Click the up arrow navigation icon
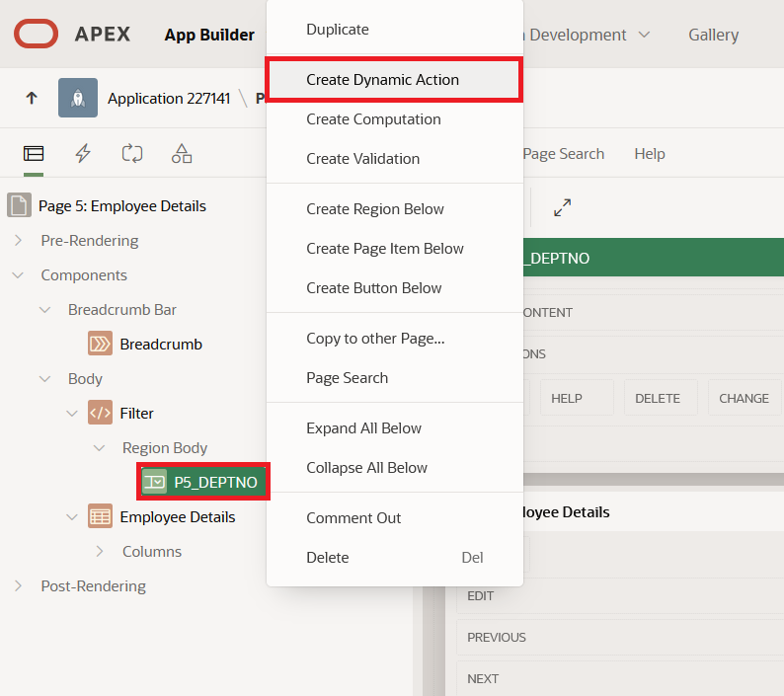This screenshot has height=696, width=784. coord(32,98)
